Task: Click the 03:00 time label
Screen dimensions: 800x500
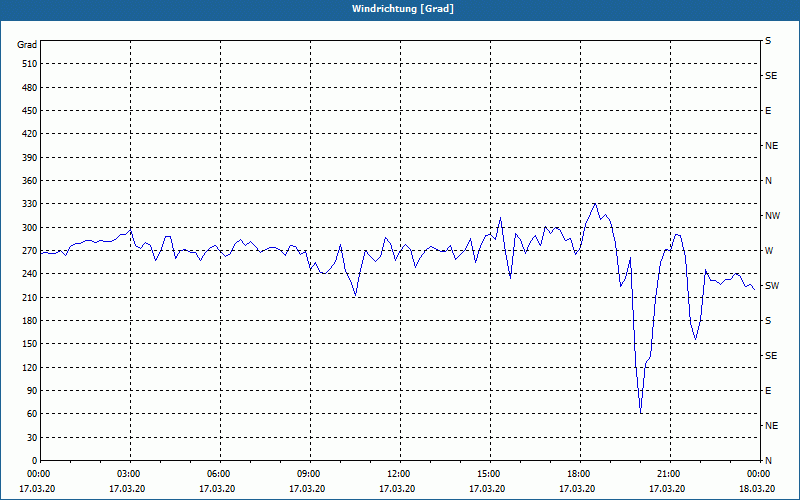Action: pyautogui.click(x=130, y=474)
